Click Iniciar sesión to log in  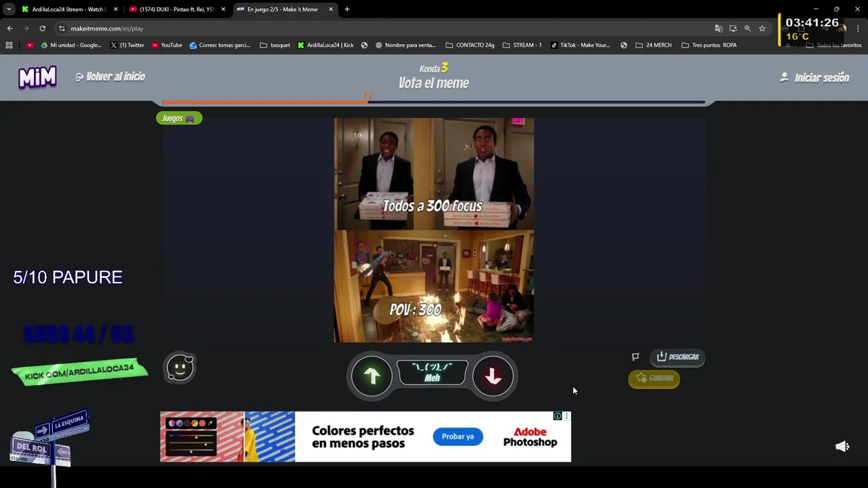[814, 77]
